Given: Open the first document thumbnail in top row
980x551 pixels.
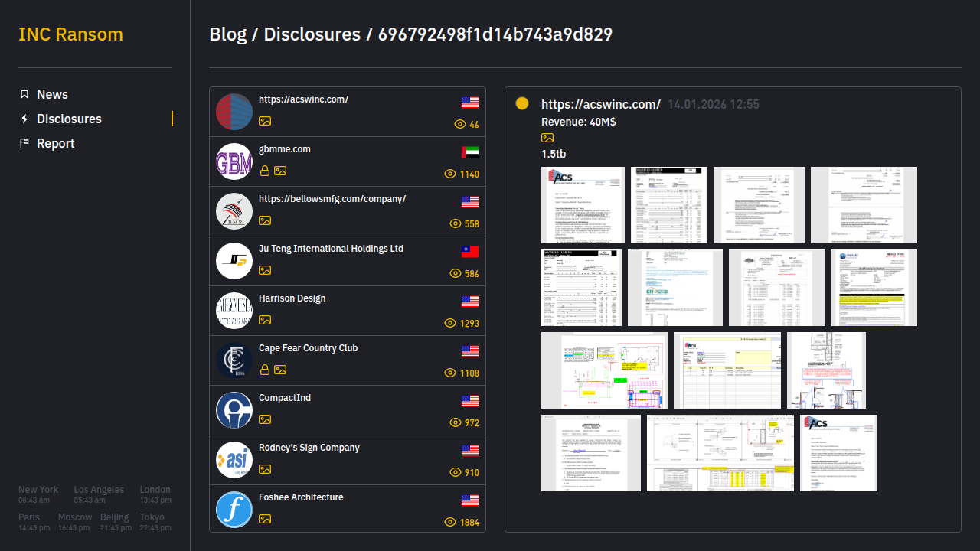Looking at the screenshot, I should click(x=583, y=205).
